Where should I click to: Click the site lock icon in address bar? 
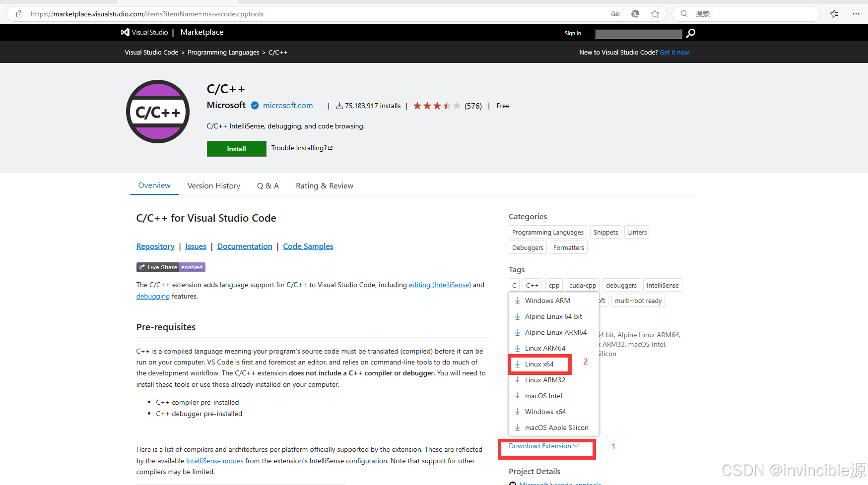click(x=19, y=14)
